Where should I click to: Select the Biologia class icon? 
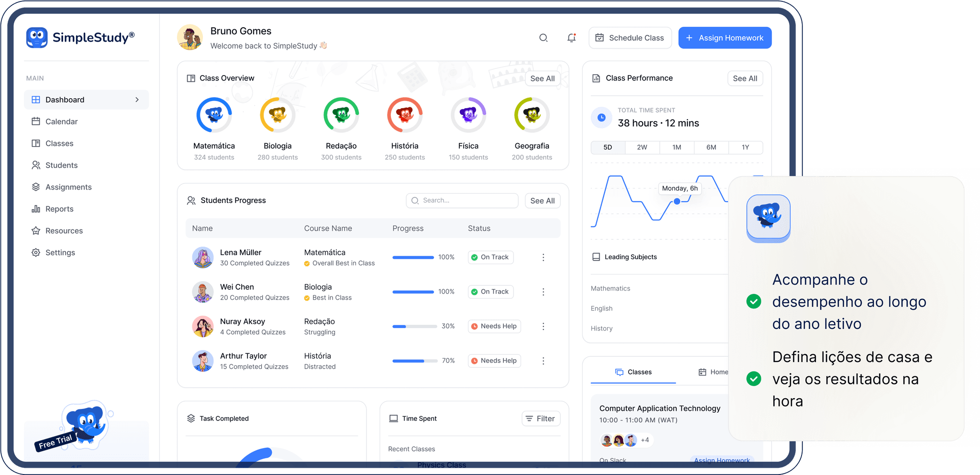pos(278,115)
